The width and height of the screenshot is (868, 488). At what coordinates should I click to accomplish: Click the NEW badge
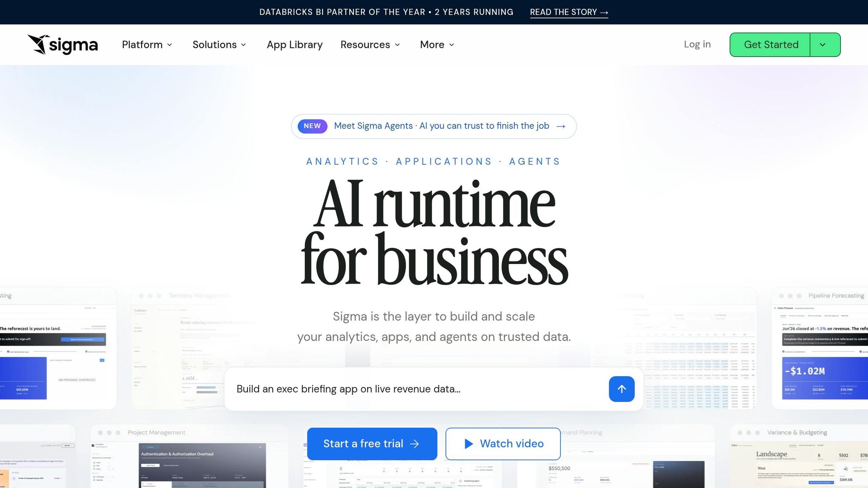click(312, 126)
